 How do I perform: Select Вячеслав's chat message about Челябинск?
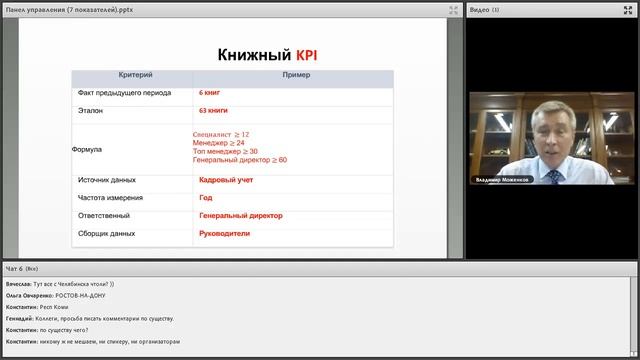60,284
